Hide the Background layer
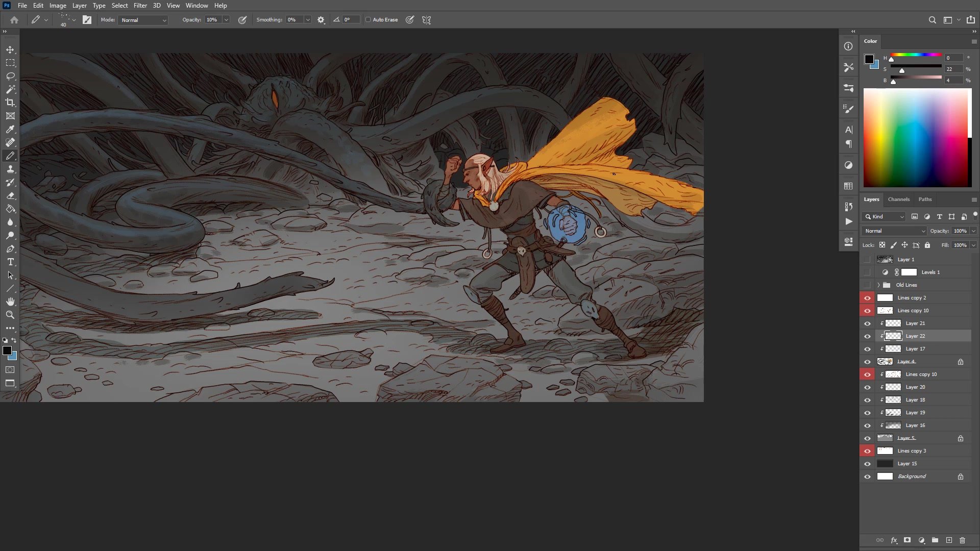This screenshot has width=980, height=551. (x=867, y=477)
